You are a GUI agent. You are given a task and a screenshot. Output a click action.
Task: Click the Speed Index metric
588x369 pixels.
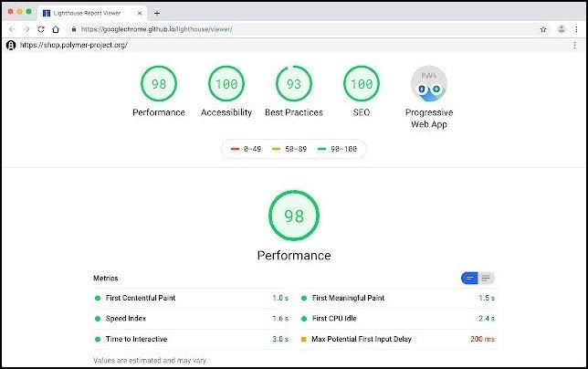coord(191,319)
